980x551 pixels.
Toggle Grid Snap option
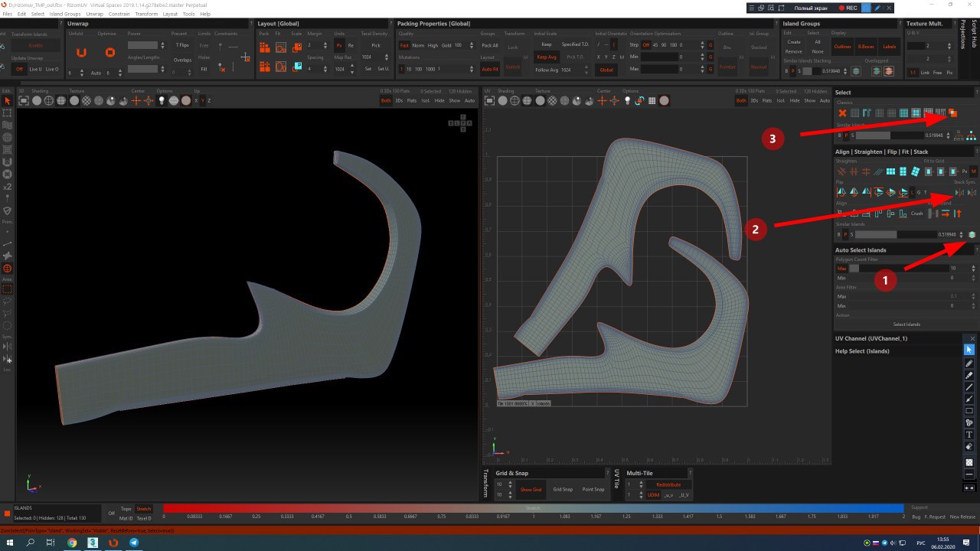pos(563,490)
